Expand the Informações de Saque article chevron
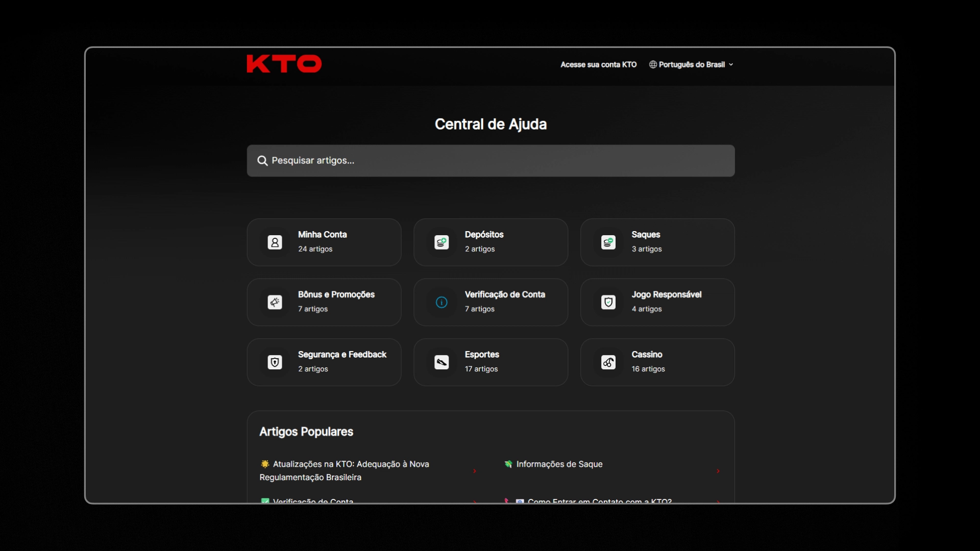This screenshot has height=551, width=980. 719,471
